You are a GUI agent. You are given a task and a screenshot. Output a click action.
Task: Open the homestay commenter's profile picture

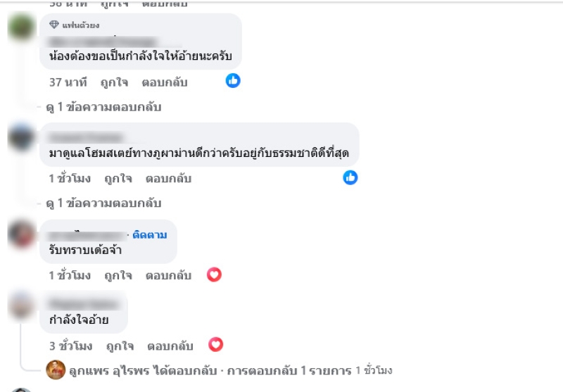(23, 136)
